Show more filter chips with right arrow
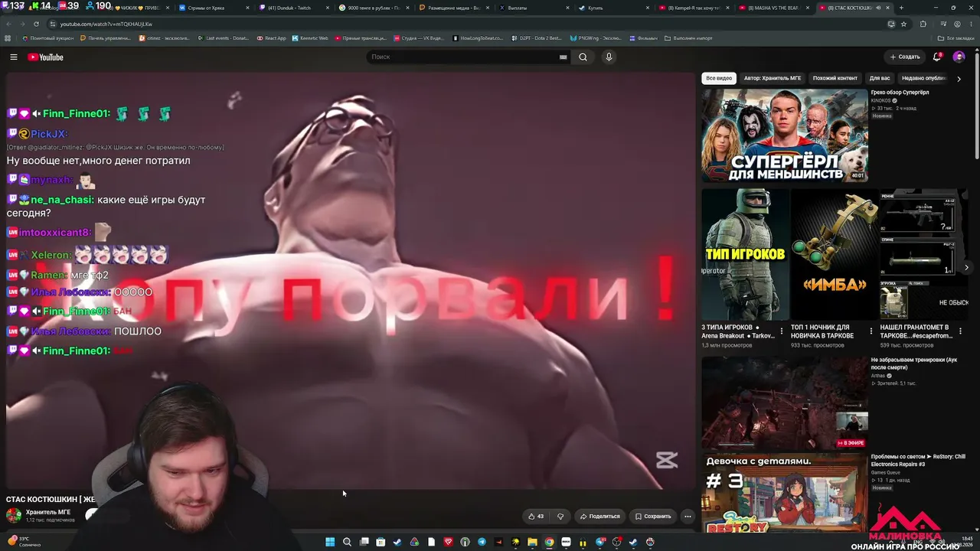The height and width of the screenshot is (551, 980). tap(959, 78)
